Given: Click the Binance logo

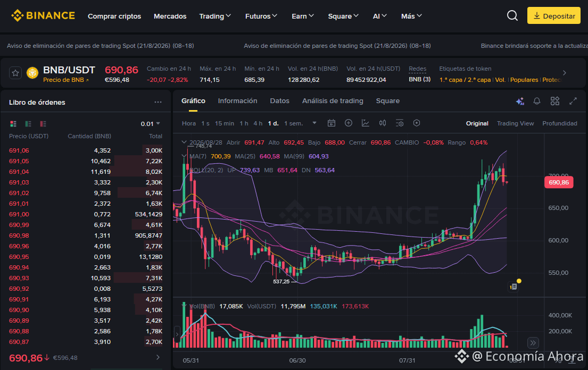Looking at the screenshot, I should (x=43, y=16).
